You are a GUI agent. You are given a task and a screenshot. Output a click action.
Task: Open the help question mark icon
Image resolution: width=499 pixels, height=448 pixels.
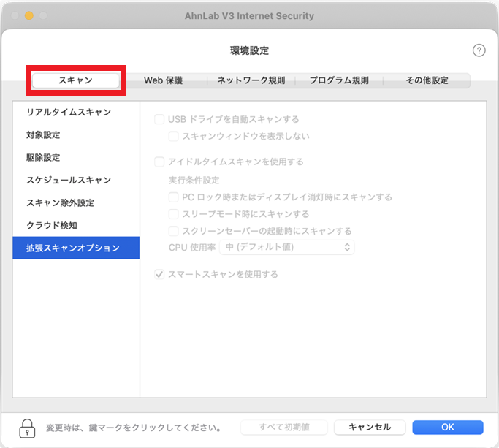479,50
